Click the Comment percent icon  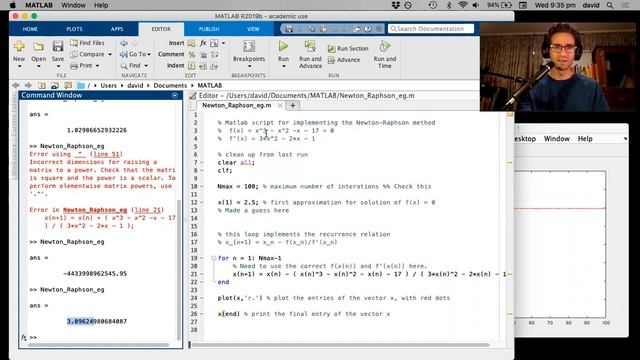(191, 54)
